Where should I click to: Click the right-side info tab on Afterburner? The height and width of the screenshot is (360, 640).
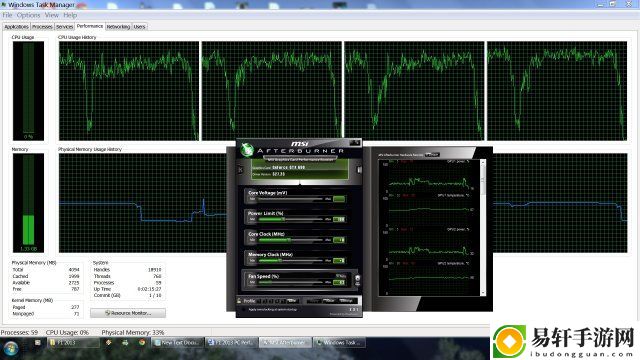click(x=359, y=169)
